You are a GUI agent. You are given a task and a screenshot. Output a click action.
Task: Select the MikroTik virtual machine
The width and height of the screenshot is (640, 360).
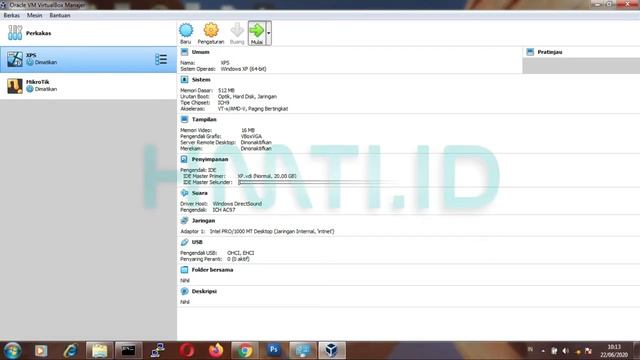[x=88, y=86]
